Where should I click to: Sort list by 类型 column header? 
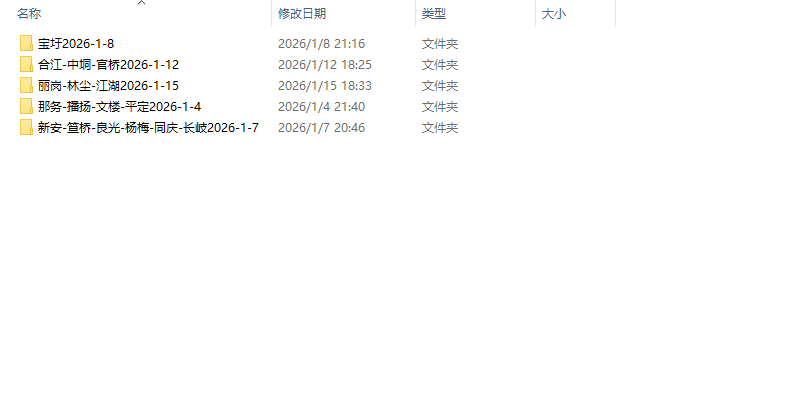point(433,14)
